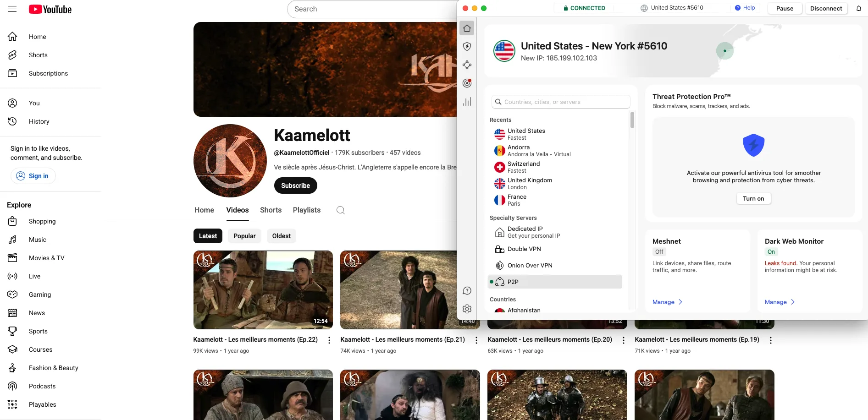Select the Oldest sort chip

click(281, 236)
